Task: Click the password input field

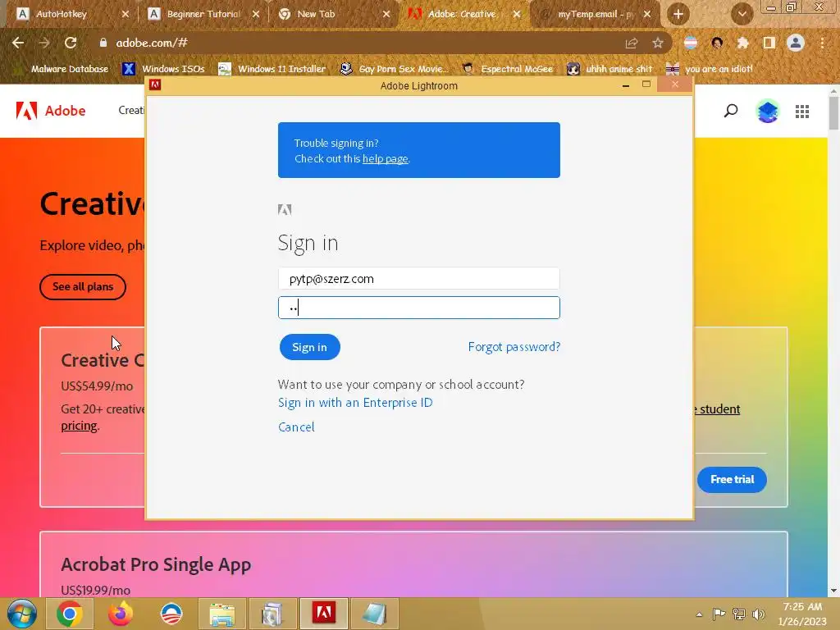Action: tap(419, 308)
